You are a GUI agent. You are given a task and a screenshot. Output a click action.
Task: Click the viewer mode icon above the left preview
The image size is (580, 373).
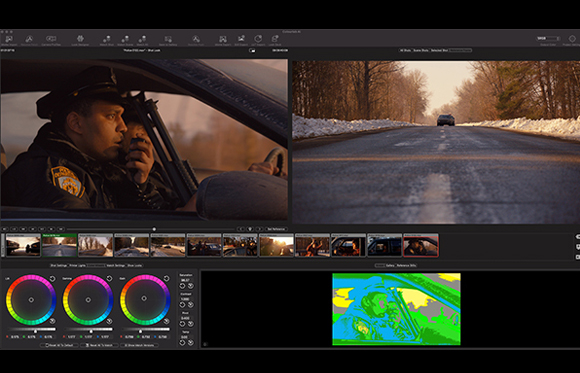coord(252,50)
